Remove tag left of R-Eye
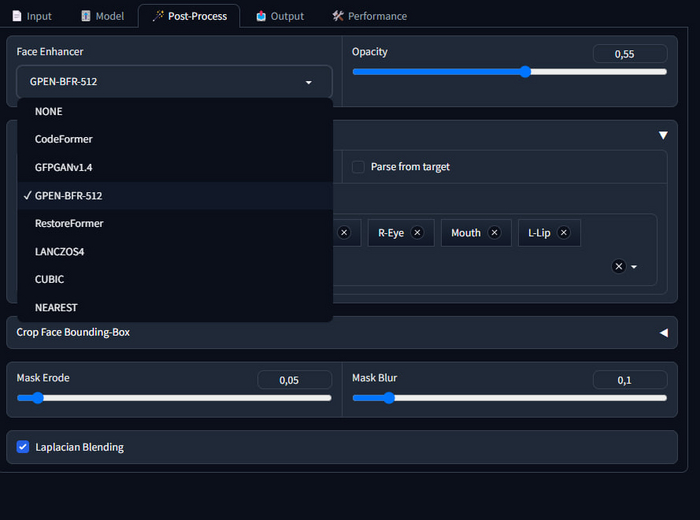Viewport: 700px width, 520px height. coord(344,233)
